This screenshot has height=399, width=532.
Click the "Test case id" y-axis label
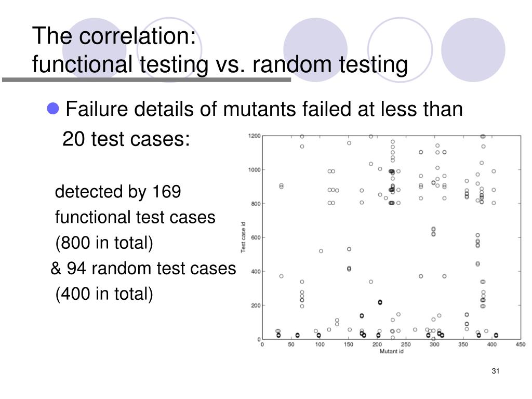click(243, 237)
